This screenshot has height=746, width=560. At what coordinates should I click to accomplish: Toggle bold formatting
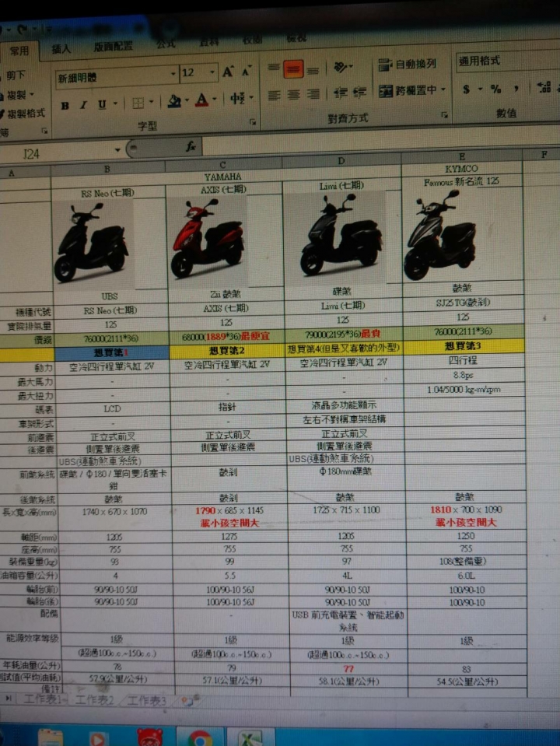click(x=65, y=106)
